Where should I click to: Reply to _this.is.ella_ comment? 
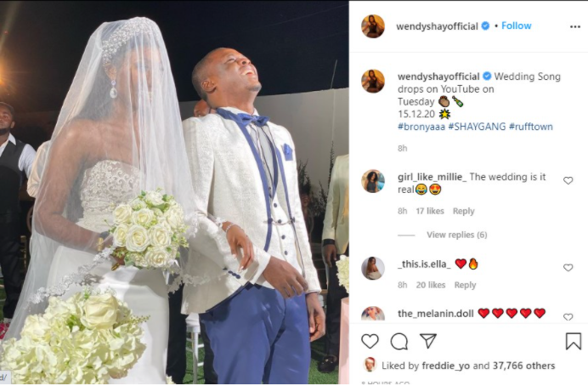pos(465,285)
